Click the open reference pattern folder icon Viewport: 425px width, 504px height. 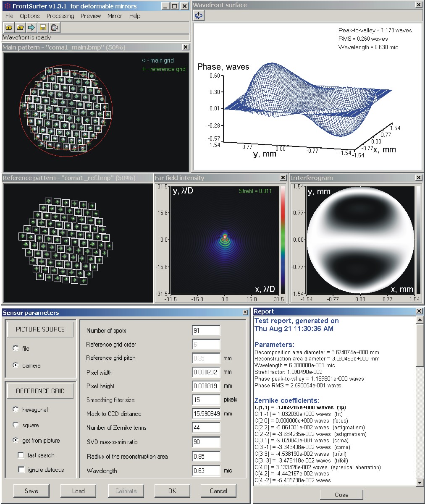20,28
